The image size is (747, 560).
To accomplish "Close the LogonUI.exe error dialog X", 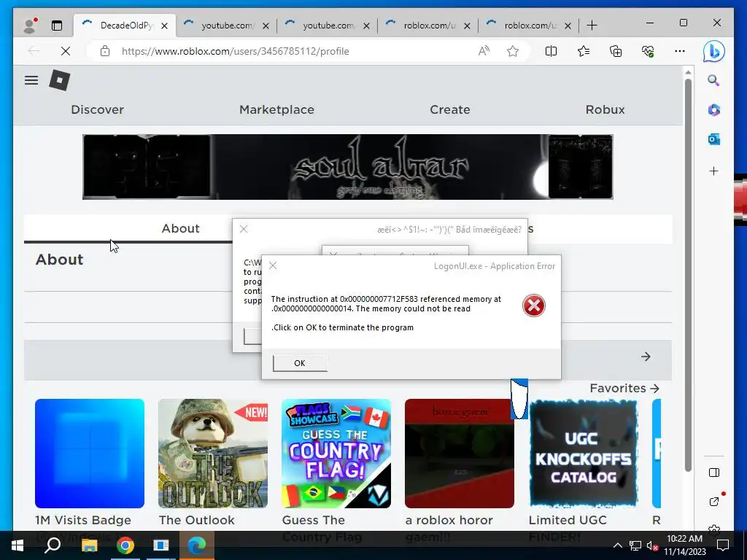I will click(273, 265).
